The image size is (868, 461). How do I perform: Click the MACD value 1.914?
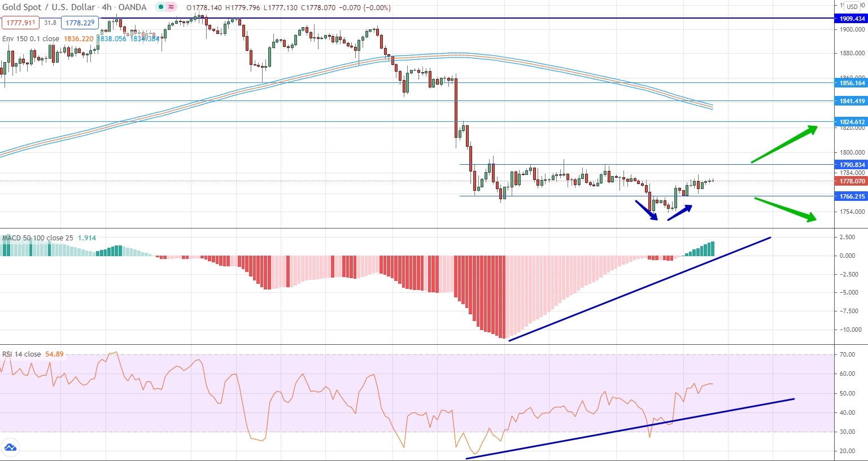[87, 238]
